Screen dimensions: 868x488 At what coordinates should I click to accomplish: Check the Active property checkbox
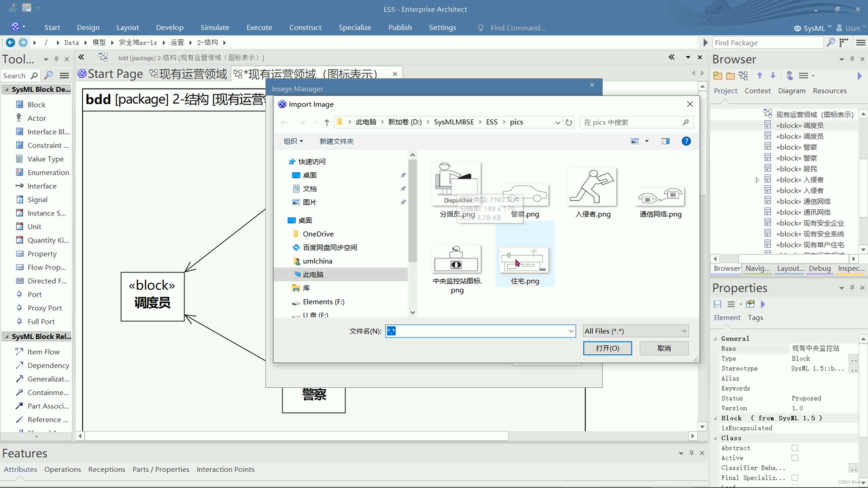[x=794, y=458]
